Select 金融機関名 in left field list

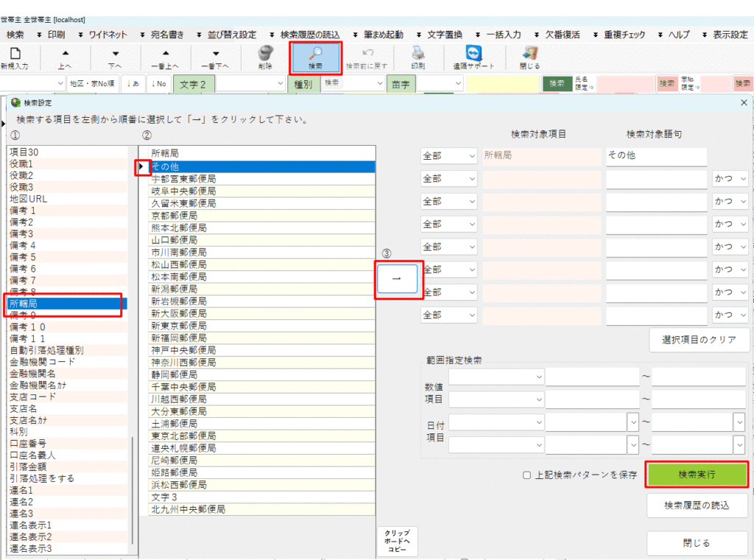click(x=32, y=373)
